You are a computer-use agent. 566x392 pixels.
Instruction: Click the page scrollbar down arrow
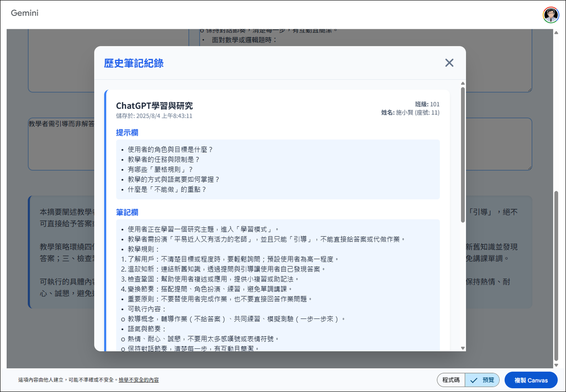click(556, 365)
